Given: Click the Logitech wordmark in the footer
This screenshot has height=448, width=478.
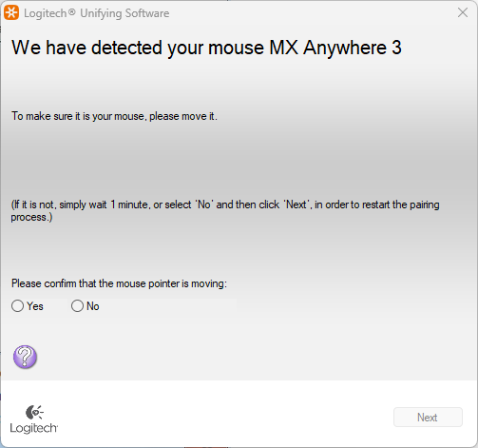Looking at the screenshot, I should pyautogui.click(x=34, y=428).
